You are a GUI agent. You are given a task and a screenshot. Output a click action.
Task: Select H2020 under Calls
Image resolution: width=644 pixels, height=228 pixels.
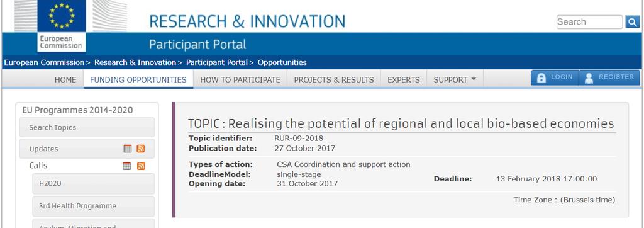[94, 183]
